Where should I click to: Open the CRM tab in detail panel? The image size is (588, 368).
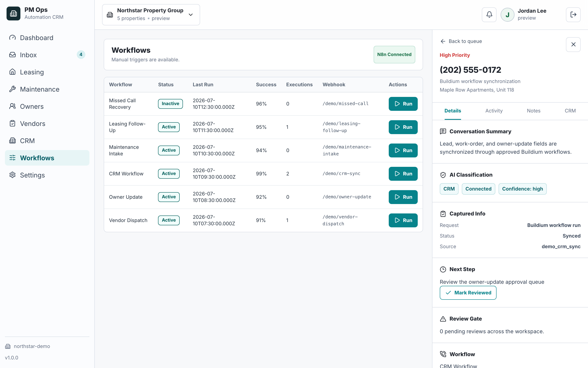(x=570, y=111)
